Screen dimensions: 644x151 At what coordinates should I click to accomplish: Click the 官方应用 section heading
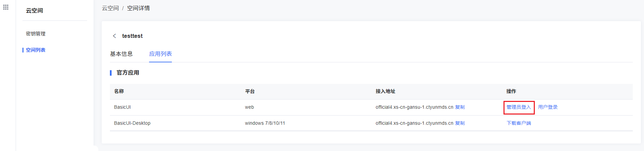click(128, 73)
